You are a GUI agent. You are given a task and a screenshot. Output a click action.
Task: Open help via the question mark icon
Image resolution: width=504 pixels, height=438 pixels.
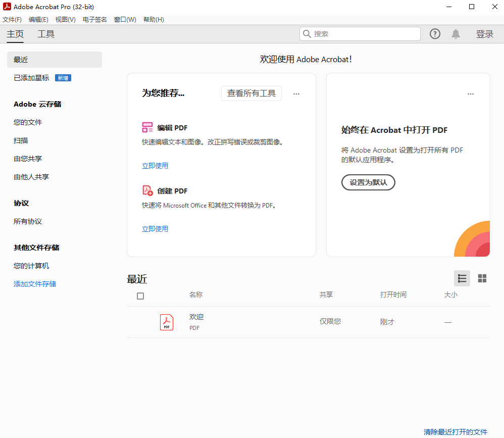coord(435,34)
